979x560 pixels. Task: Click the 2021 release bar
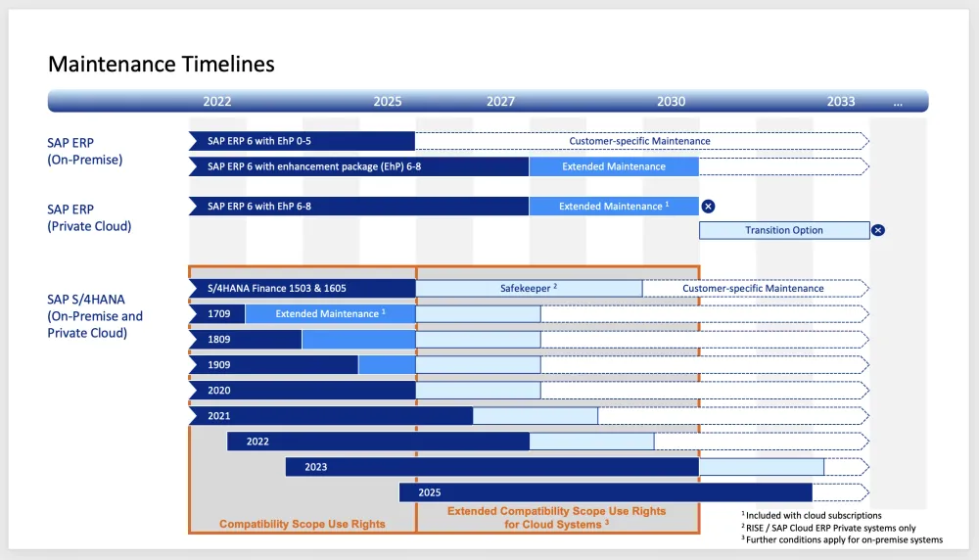tap(330, 416)
